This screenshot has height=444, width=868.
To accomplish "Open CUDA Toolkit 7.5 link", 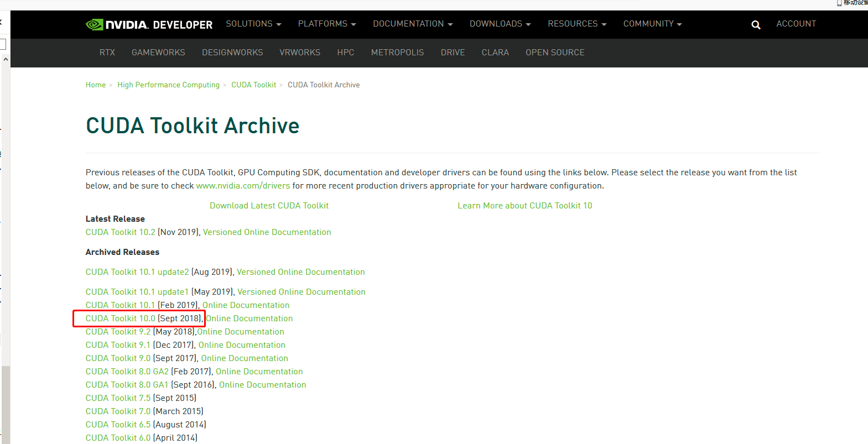I will coord(118,398).
